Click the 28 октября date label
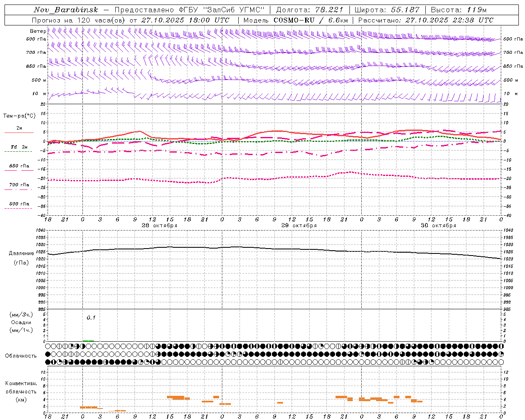This screenshot has height=420, width=525. pyautogui.click(x=159, y=226)
